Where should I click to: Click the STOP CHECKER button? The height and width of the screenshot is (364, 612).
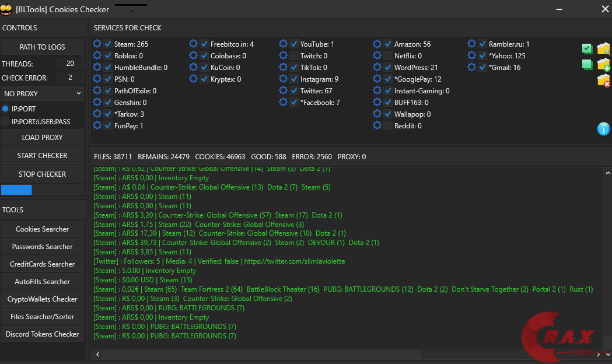pos(42,174)
